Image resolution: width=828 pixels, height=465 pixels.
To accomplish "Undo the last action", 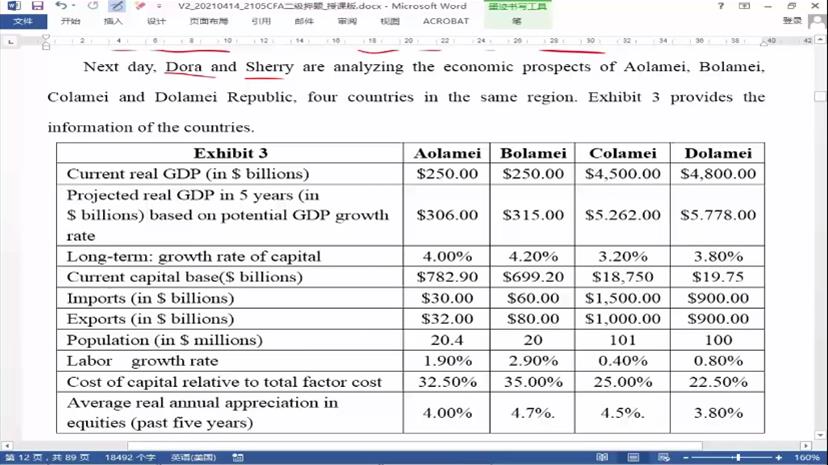I will (x=60, y=6).
